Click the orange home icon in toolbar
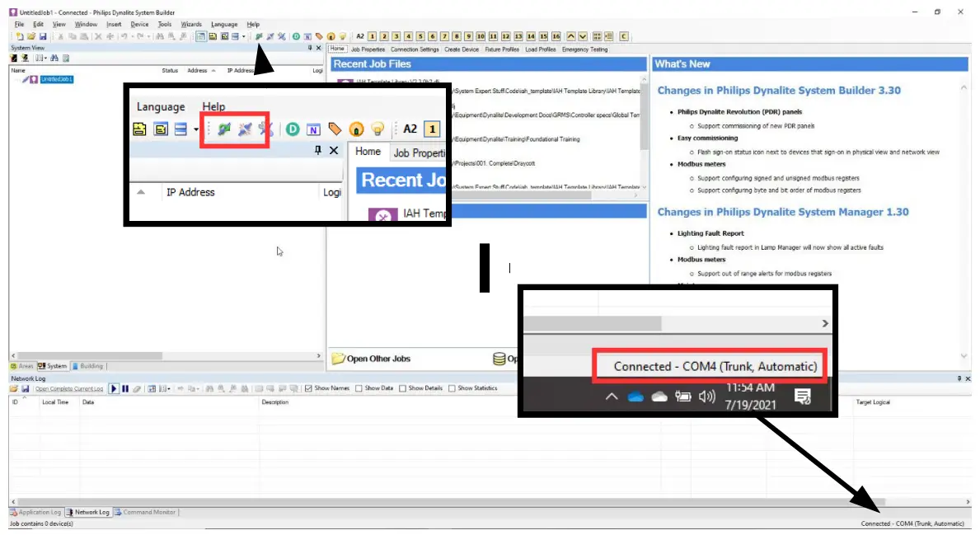Viewport: 980px width, 535px height. (x=331, y=37)
